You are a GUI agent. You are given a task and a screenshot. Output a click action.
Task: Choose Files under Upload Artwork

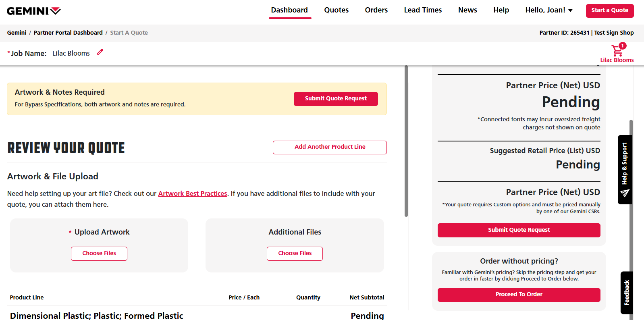pyautogui.click(x=99, y=254)
